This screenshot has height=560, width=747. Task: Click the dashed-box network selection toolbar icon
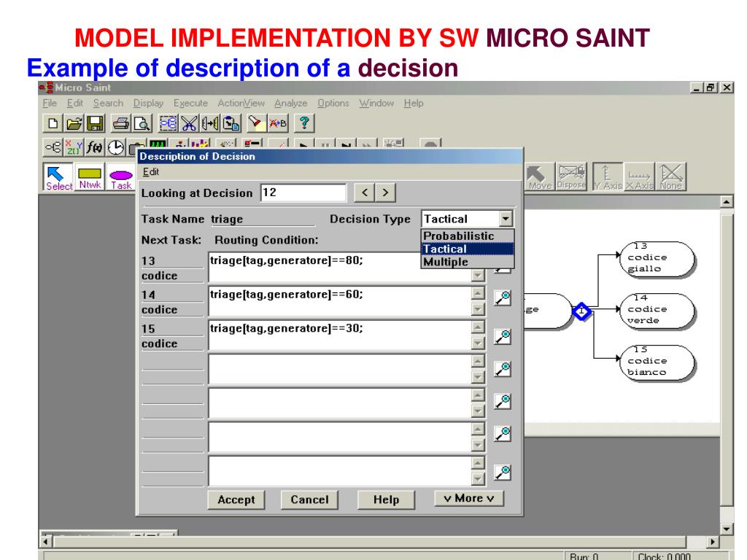coord(168,124)
